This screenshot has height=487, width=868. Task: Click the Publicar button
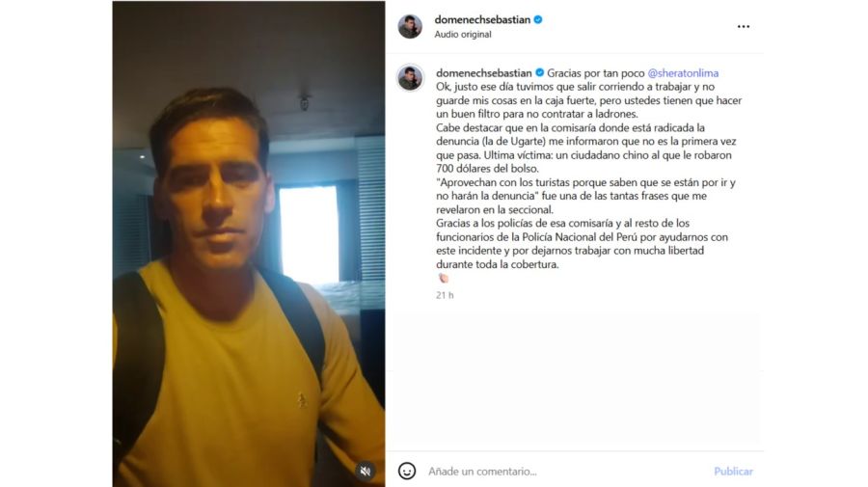pos(733,472)
